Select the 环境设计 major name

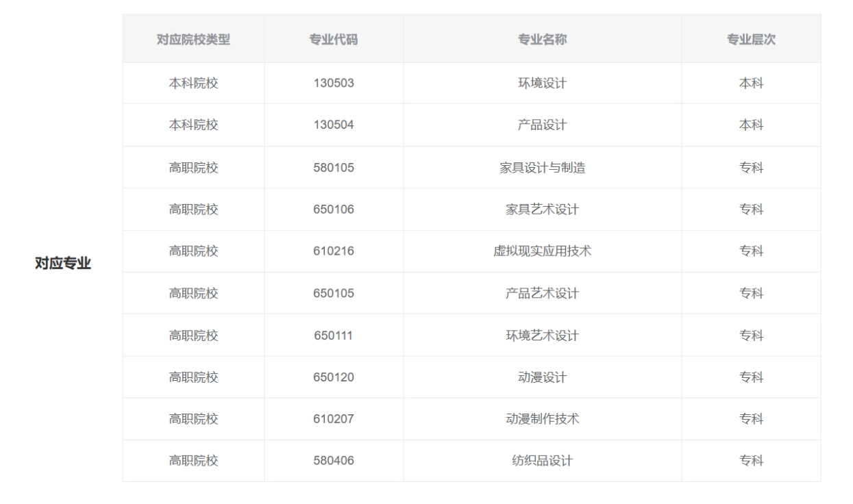(542, 84)
